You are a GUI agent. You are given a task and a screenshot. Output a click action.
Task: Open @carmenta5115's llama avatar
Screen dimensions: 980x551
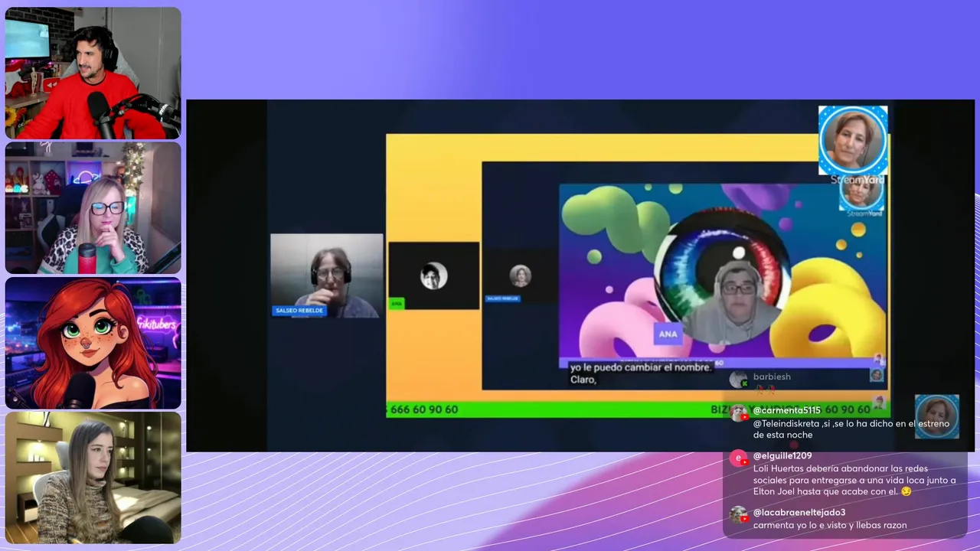pos(739,413)
